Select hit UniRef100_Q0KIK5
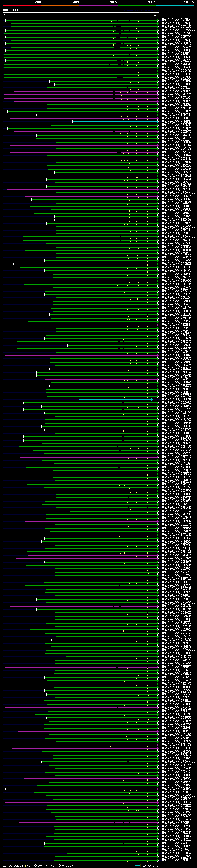Viewport: 197px width, 868px height. click(177, 277)
